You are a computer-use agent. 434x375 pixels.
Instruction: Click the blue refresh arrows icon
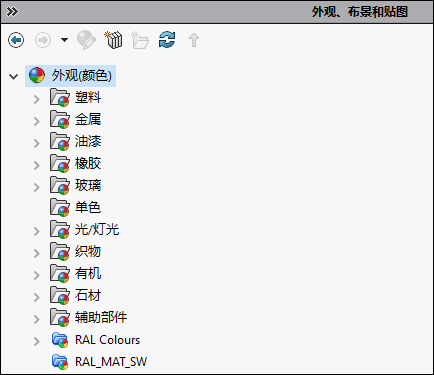coord(167,40)
